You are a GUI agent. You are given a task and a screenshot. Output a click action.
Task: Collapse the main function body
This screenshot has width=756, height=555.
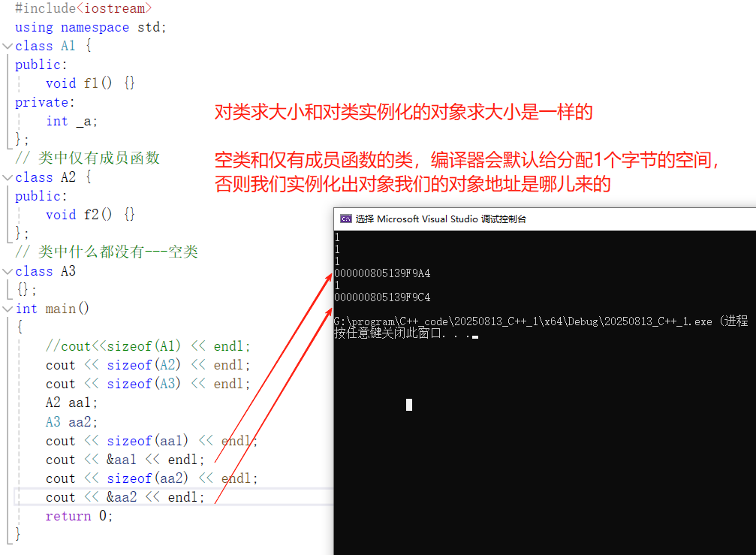[6, 308]
